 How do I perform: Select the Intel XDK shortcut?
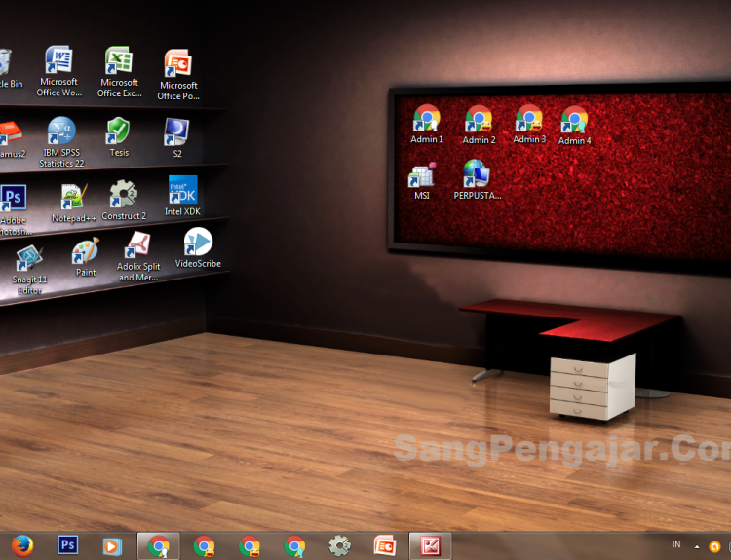(x=182, y=195)
